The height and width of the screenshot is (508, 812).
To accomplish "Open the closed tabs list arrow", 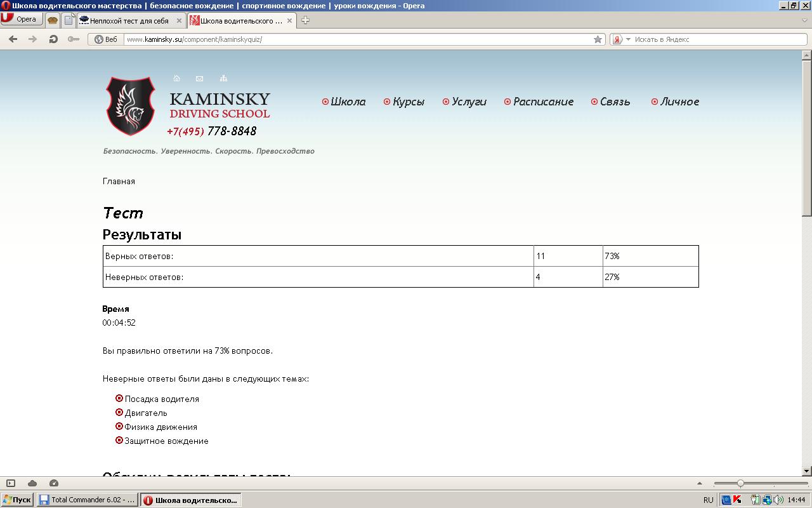I will [804, 20].
